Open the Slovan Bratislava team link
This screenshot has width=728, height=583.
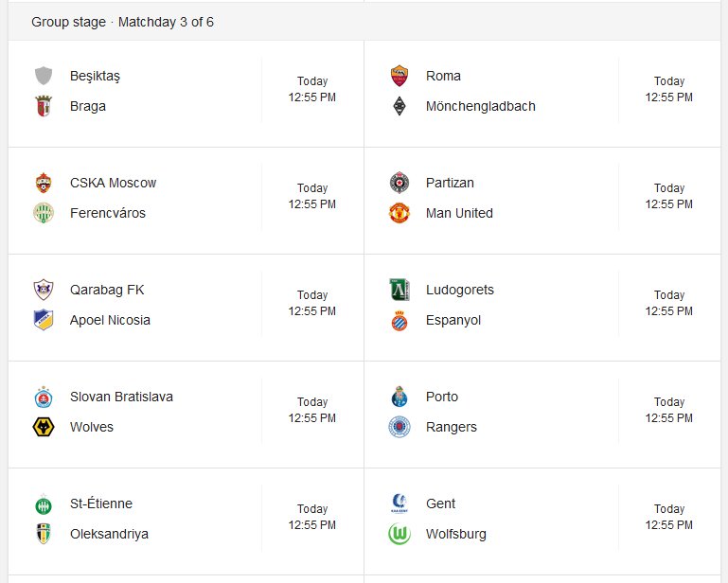121,397
